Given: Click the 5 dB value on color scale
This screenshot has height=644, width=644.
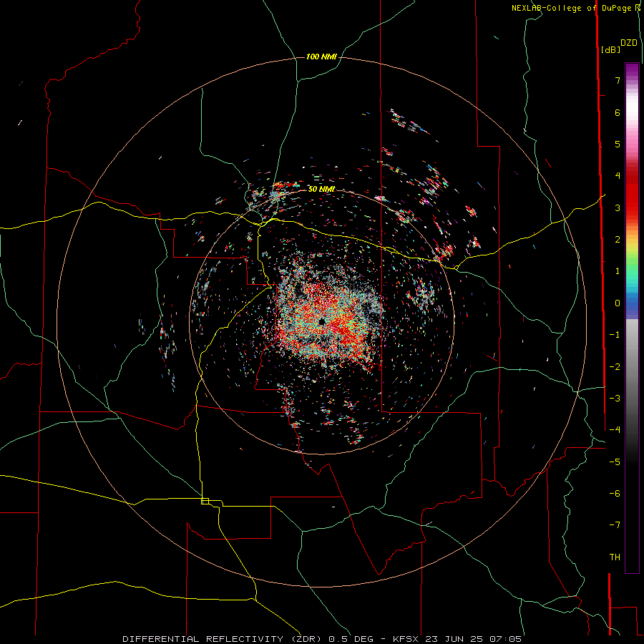Looking at the screenshot, I should click(x=618, y=144).
